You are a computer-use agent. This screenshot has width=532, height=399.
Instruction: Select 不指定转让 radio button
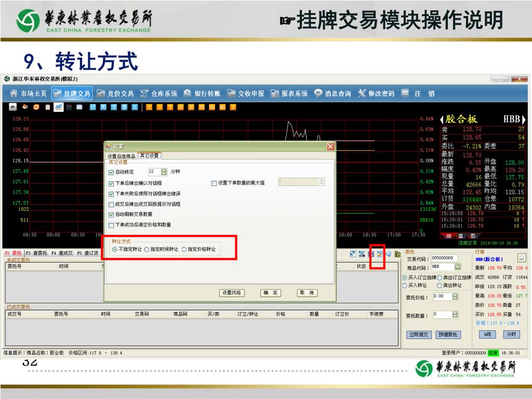115,249
